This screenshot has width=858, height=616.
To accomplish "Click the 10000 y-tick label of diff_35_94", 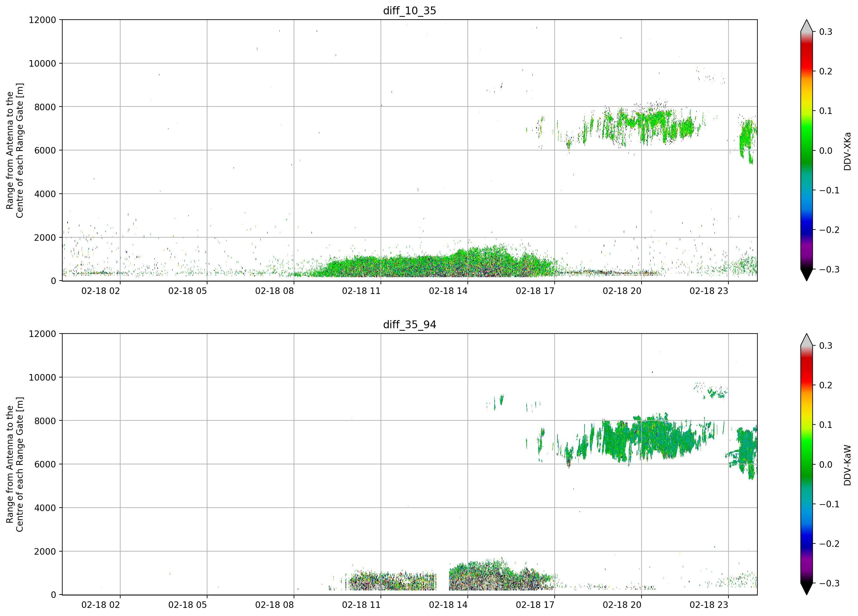I will click(42, 378).
